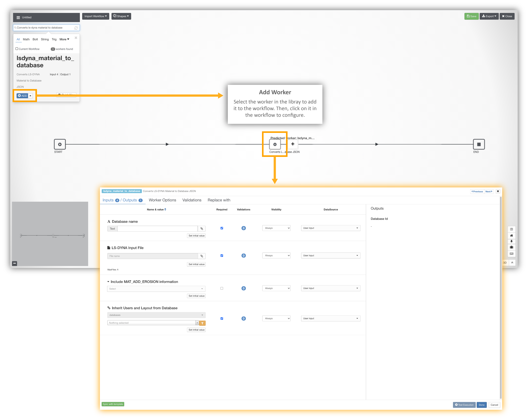The image size is (529, 420).
Task: Click the START node play icon
Action: [x=60, y=144]
